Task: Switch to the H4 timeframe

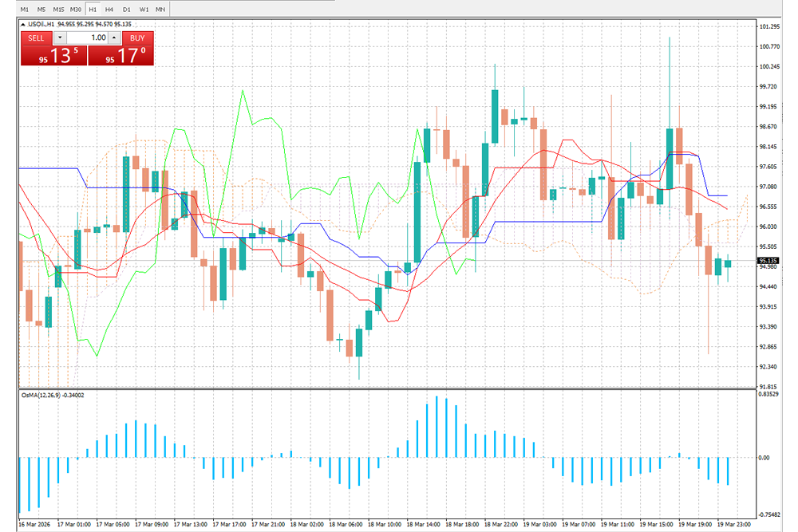Action: [x=109, y=9]
